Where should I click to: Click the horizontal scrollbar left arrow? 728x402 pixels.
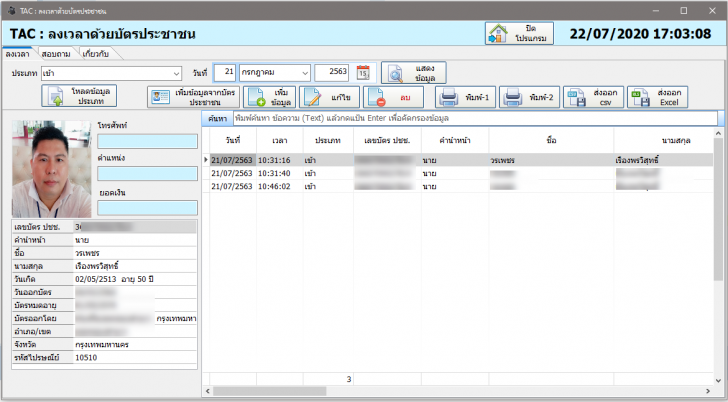coord(208,391)
